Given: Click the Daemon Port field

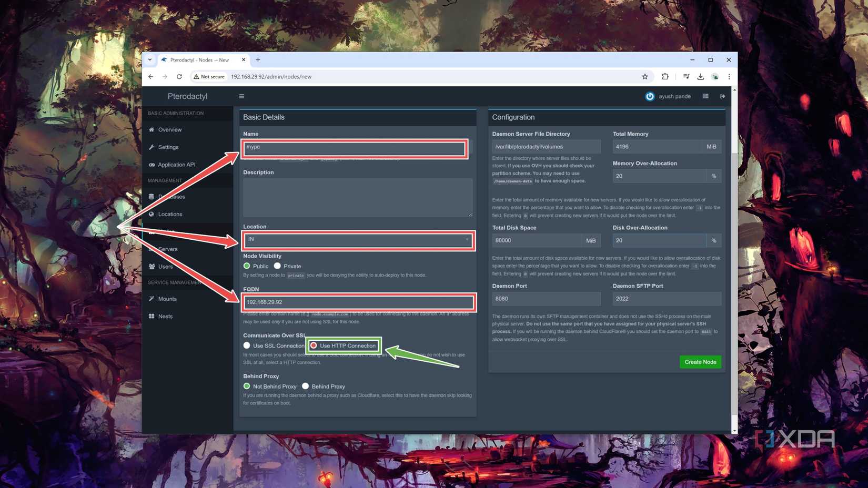Looking at the screenshot, I should pyautogui.click(x=546, y=299).
